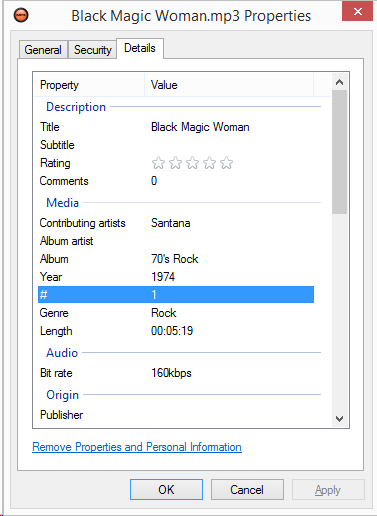Click the Album artist label

(66, 241)
